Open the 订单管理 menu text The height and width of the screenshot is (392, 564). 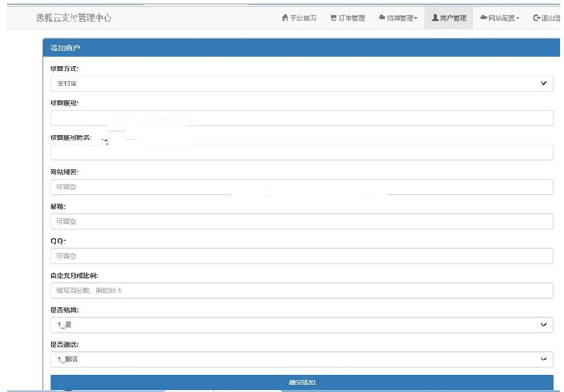(x=351, y=17)
